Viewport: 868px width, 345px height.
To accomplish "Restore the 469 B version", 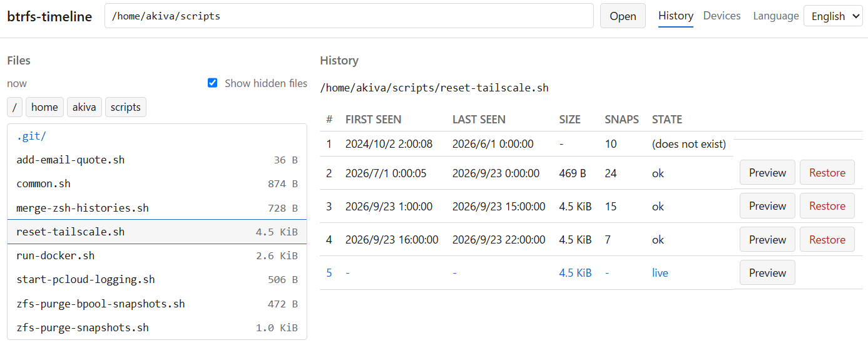I will tap(827, 173).
